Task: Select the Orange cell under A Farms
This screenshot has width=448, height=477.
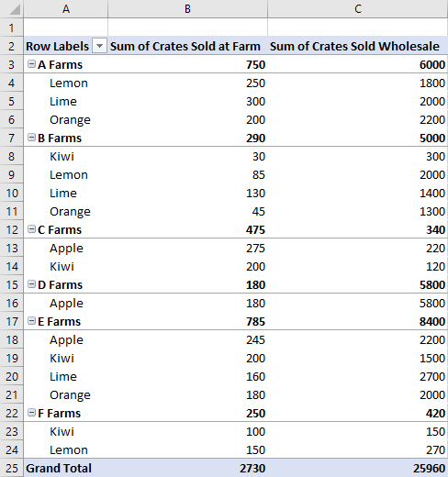Action: click(x=66, y=119)
